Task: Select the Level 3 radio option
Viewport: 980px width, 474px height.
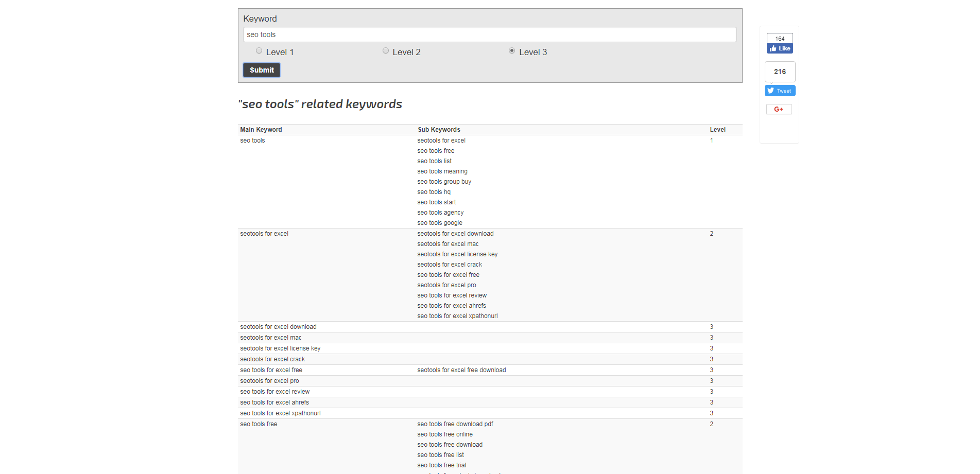Action: point(512,50)
